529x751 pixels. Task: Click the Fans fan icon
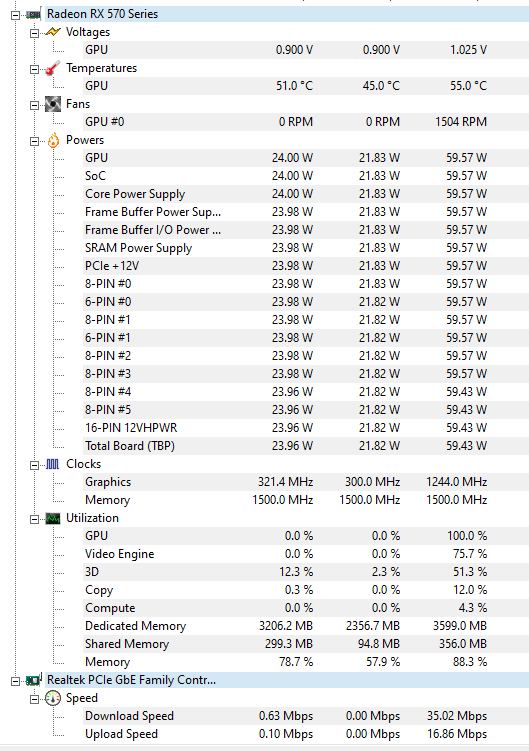[53, 104]
